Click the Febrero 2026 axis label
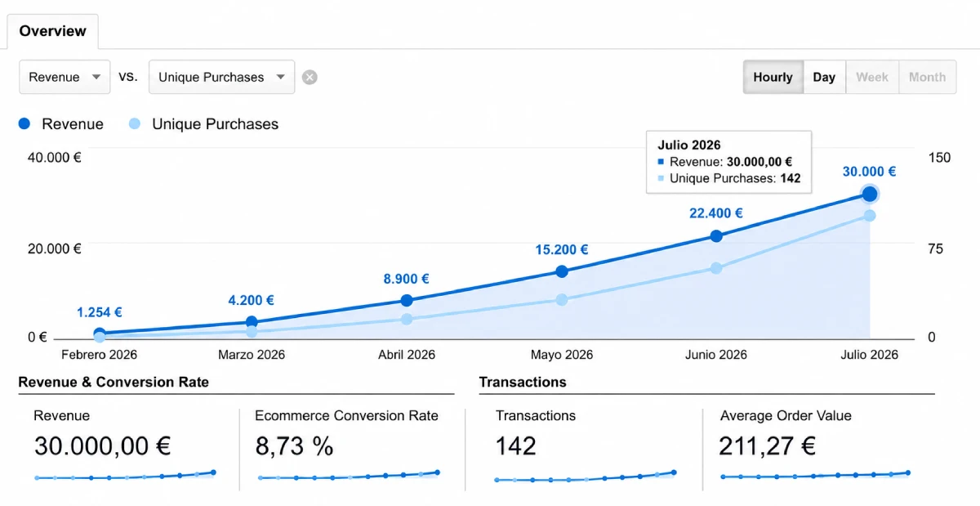Screen dimensions: 980x506 pyautogui.click(x=100, y=355)
